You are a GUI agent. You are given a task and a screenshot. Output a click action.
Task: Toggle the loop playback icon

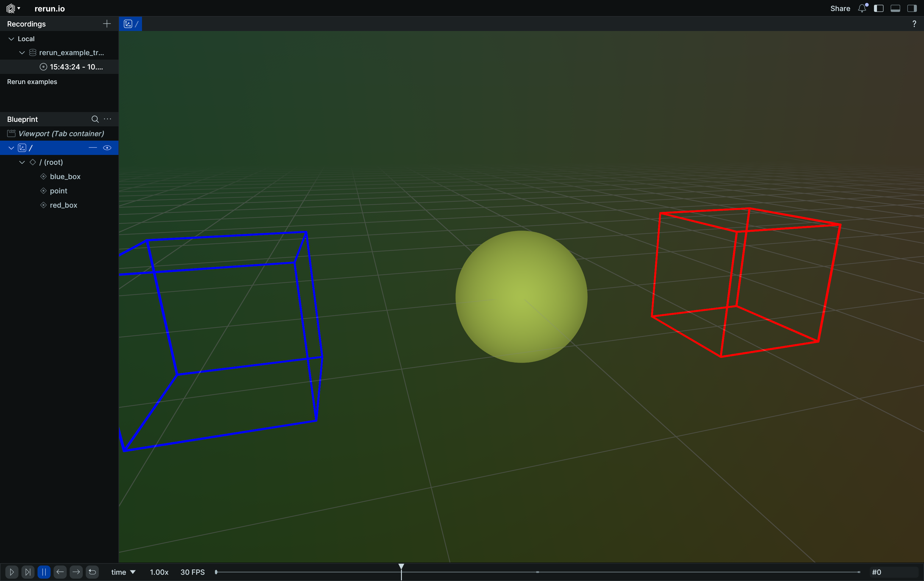tap(93, 572)
